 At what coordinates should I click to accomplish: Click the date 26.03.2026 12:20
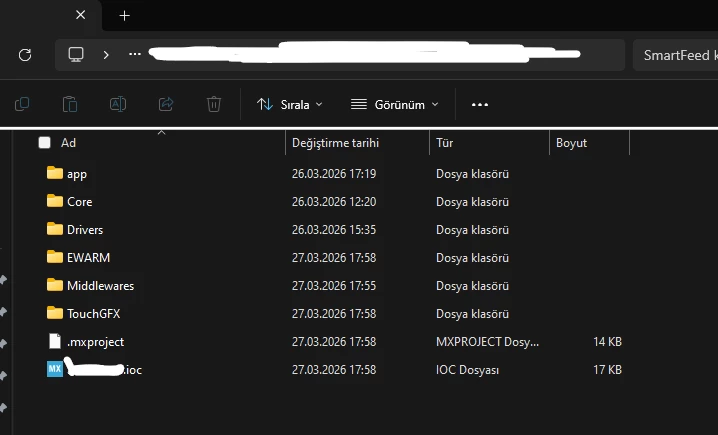click(x=334, y=202)
